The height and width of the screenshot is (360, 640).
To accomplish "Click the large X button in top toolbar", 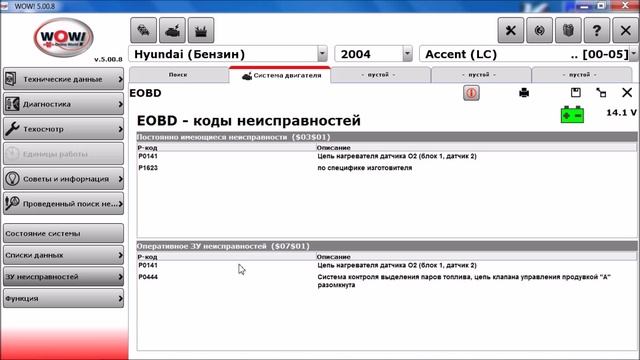I will tap(625, 30).
